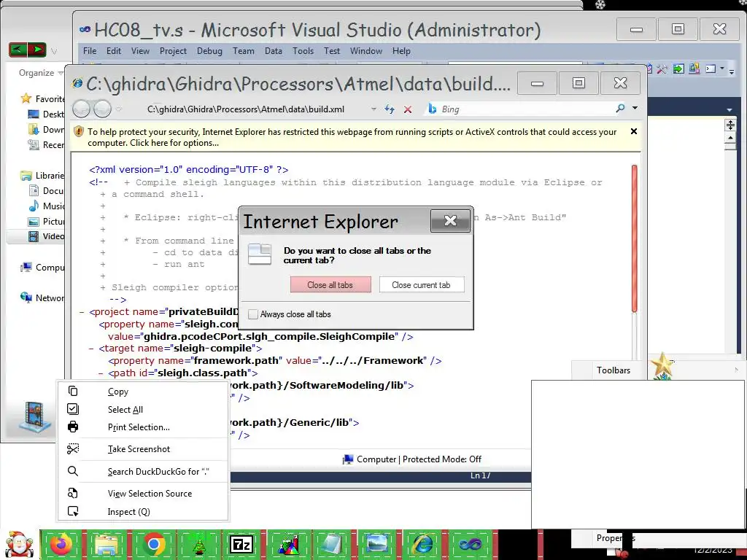Open the Visual Studio document list dropdown
747x560 pixels.
tap(729, 109)
